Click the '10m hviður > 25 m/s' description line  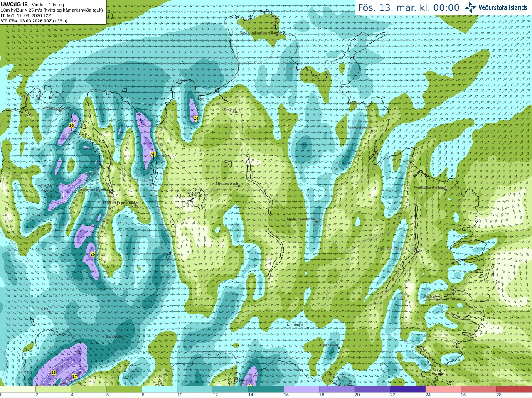[x=52, y=10]
